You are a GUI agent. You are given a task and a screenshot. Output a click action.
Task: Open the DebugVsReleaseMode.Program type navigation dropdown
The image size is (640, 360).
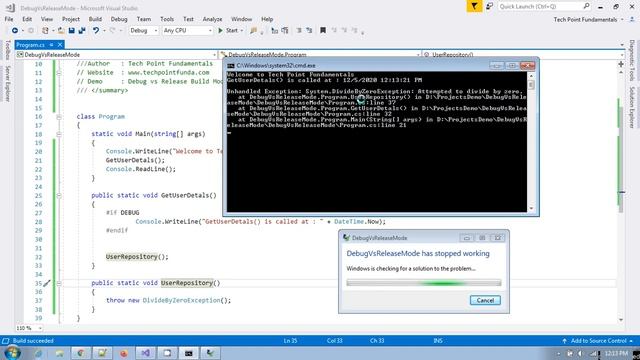(x=320, y=55)
